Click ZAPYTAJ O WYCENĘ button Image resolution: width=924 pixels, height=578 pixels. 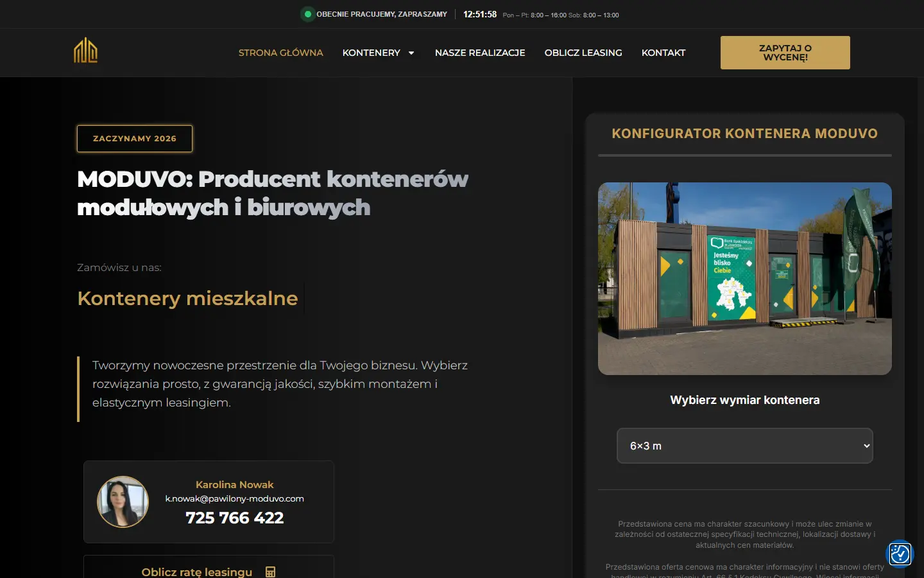(785, 53)
